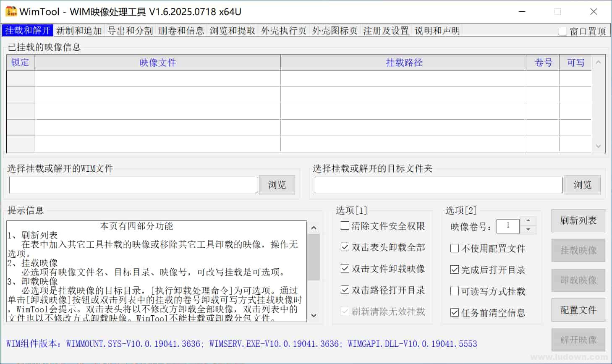Minimize the WimTool window
612x364 pixels.
click(x=522, y=12)
